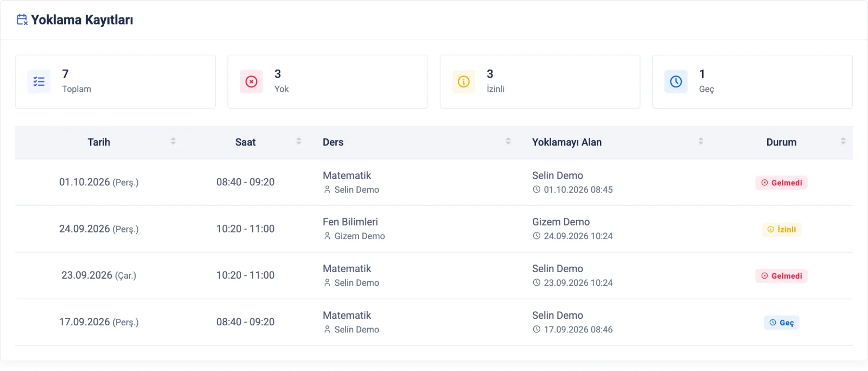Click Gizem Demo in Yoklamayı Alan column
This screenshot has width=868, height=371.
click(561, 222)
